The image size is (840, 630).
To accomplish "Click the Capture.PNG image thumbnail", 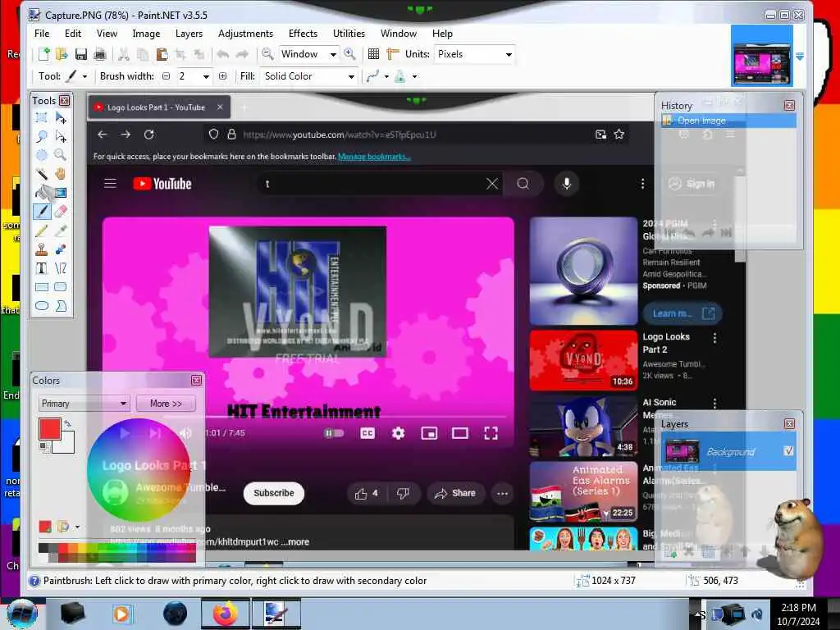I will (x=762, y=56).
